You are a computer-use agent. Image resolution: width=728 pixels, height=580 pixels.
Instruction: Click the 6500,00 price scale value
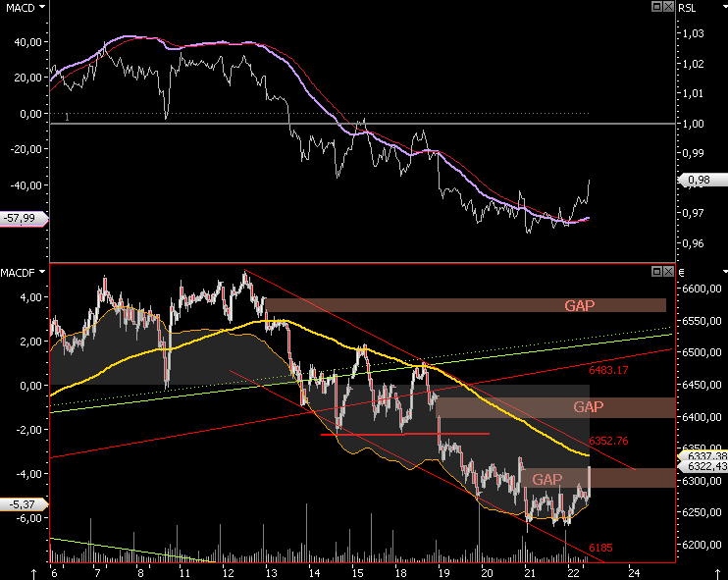tap(702, 352)
